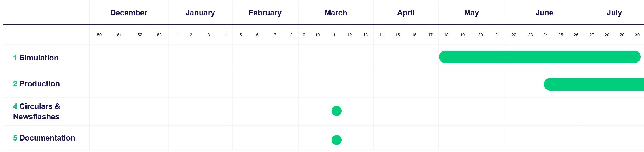Click the June month header
Screen dimensions: 644x152
[544, 13]
